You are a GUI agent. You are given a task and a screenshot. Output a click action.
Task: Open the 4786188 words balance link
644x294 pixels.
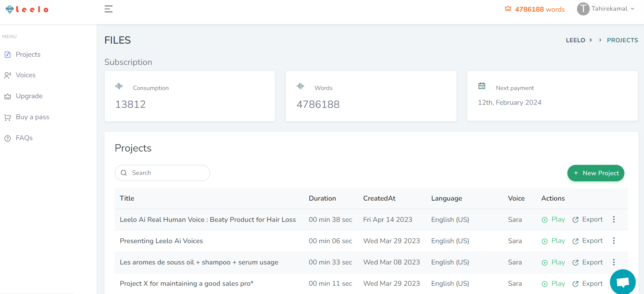pos(540,9)
